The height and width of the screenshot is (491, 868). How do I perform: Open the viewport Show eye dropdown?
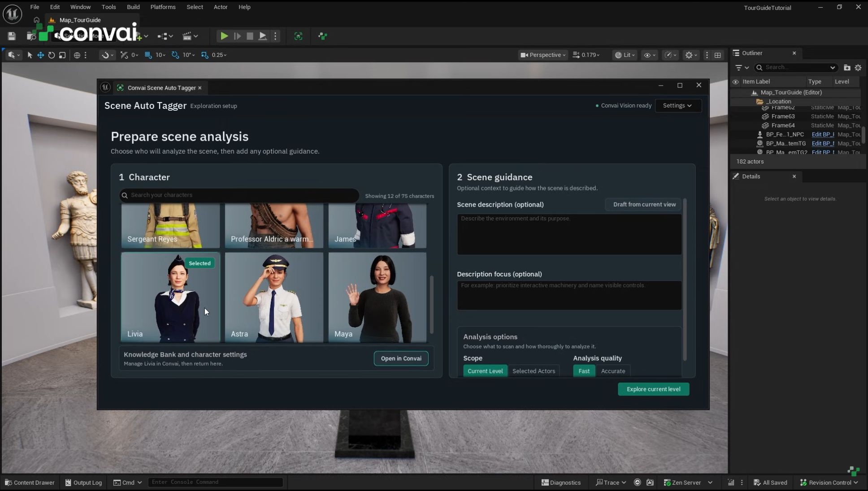pyautogui.click(x=650, y=55)
